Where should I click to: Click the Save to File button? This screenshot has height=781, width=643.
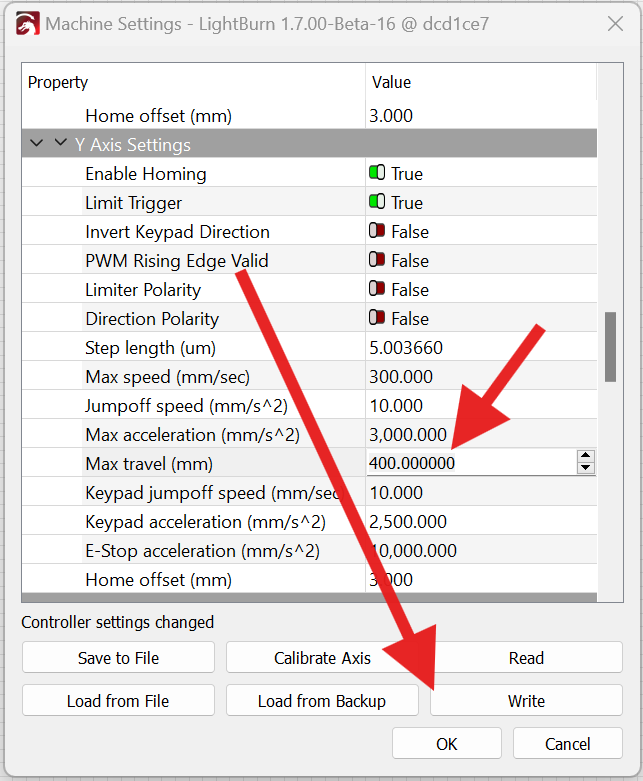[119, 658]
